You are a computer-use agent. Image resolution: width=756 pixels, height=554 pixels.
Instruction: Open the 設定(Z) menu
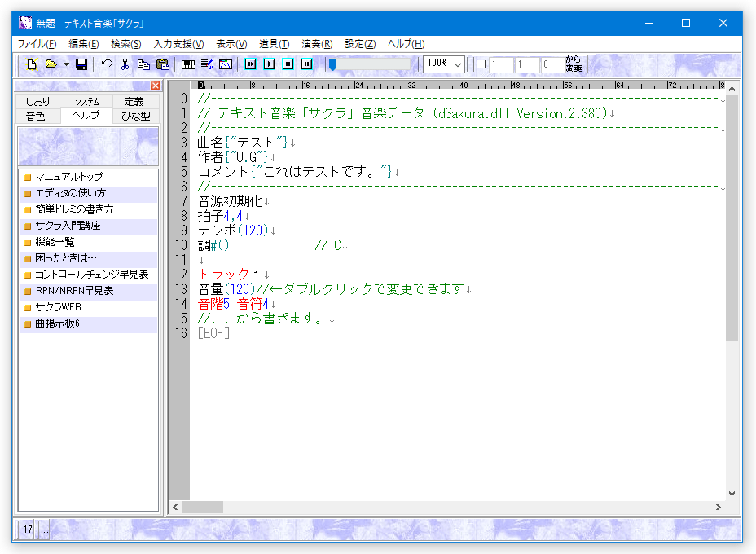coord(360,44)
